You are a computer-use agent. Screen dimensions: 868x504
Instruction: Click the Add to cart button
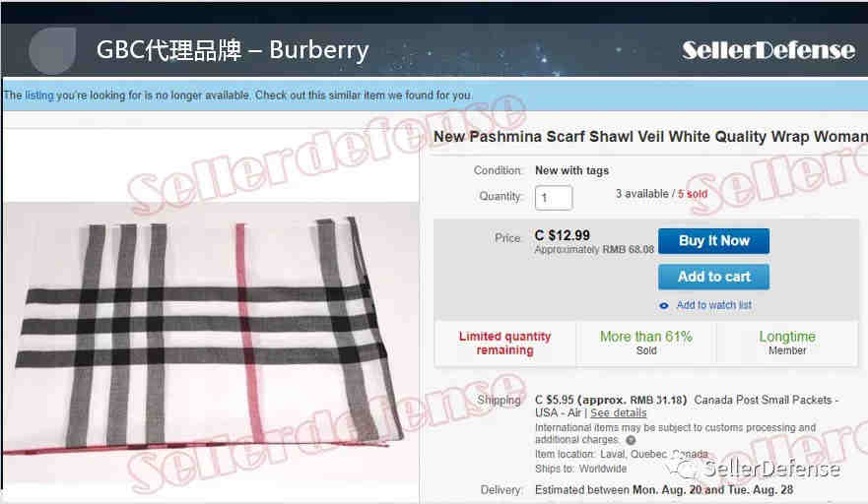click(x=713, y=277)
